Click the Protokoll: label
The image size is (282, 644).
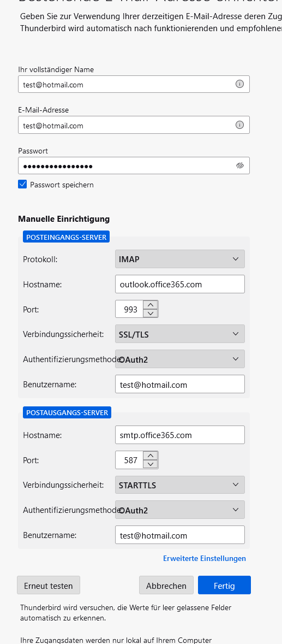pos(40,259)
